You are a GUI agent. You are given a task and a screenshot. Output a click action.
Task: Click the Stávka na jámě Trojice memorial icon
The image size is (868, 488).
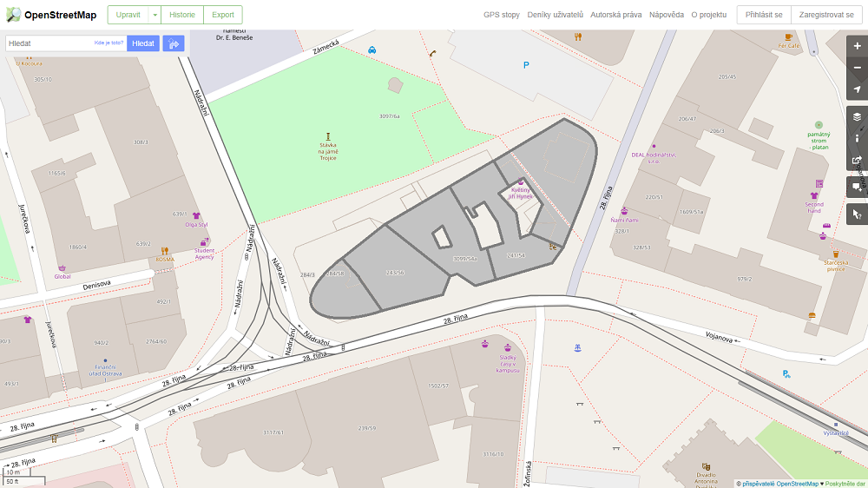[328, 136]
